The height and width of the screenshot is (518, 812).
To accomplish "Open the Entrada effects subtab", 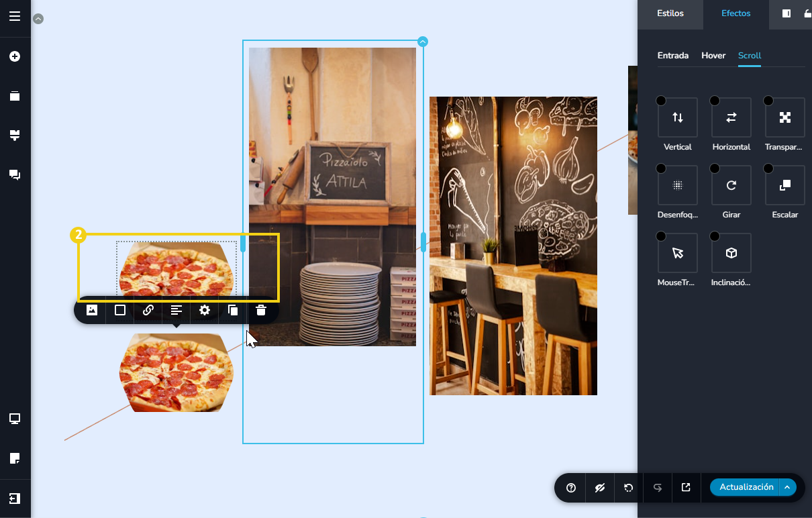I will [x=673, y=56].
